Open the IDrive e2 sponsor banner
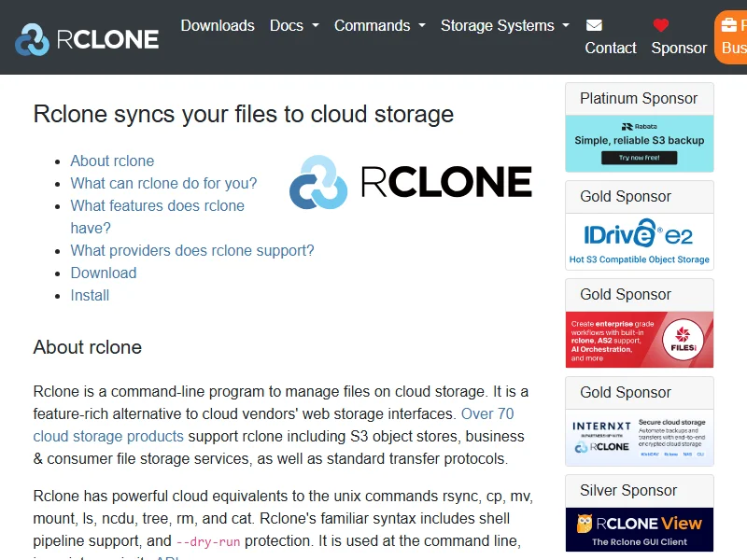 tap(640, 242)
